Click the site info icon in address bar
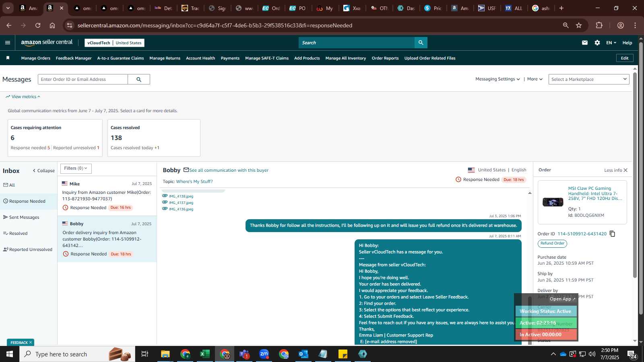The image size is (644, 362). click(x=70, y=25)
